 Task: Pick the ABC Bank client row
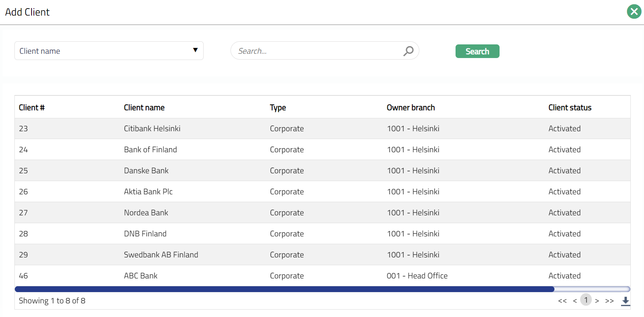coord(141,276)
